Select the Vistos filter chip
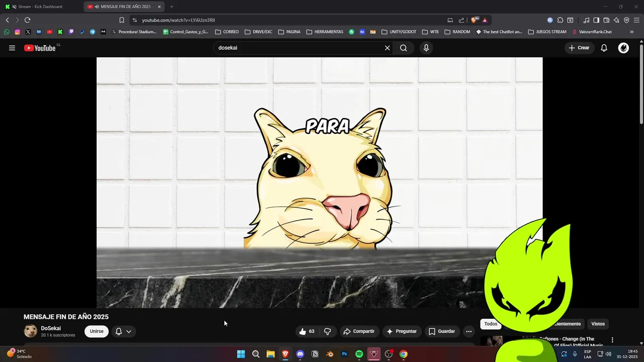644x362 pixels. click(x=598, y=324)
